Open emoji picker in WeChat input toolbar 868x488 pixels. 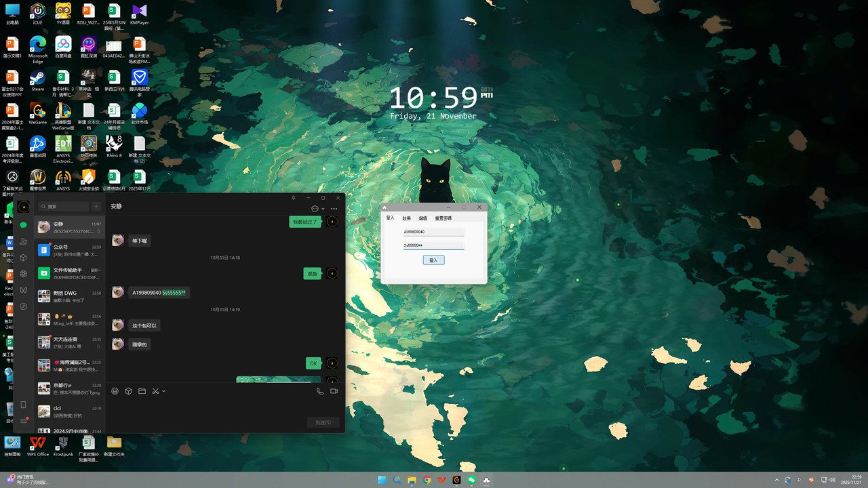point(115,391)
